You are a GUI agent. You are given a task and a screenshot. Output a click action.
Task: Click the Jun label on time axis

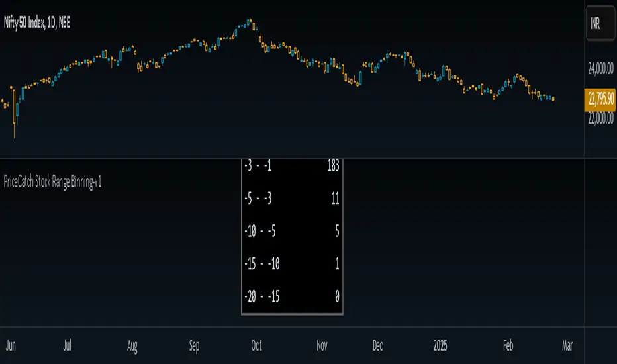pos(11,346)
